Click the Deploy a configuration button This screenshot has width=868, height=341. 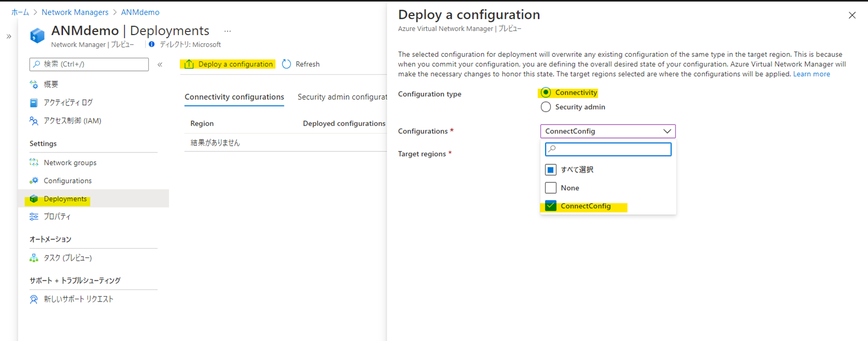[228, 64]
